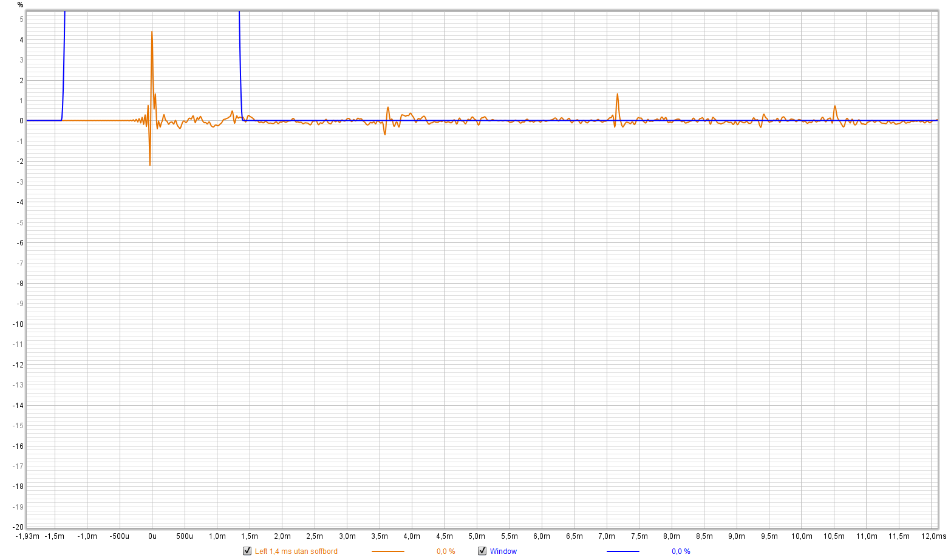The image size is (951, 560).
Task: Click the -20 label on vertical axis
Action: click(18, 527)
